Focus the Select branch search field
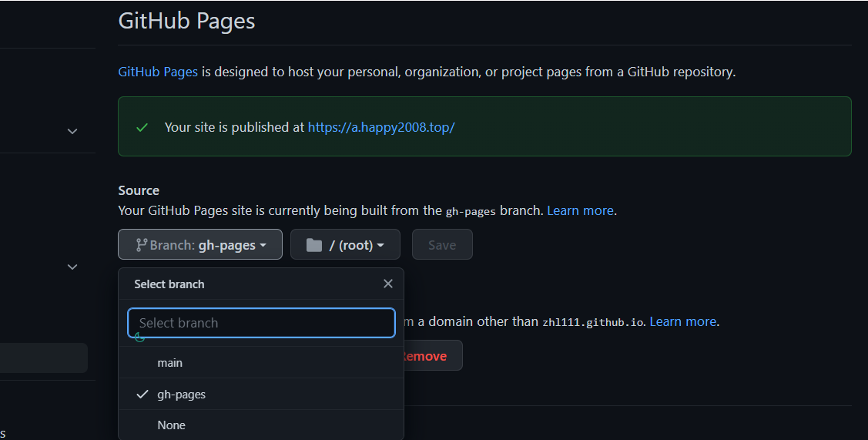This screenshot has width=868, height=440. [261, 323]
